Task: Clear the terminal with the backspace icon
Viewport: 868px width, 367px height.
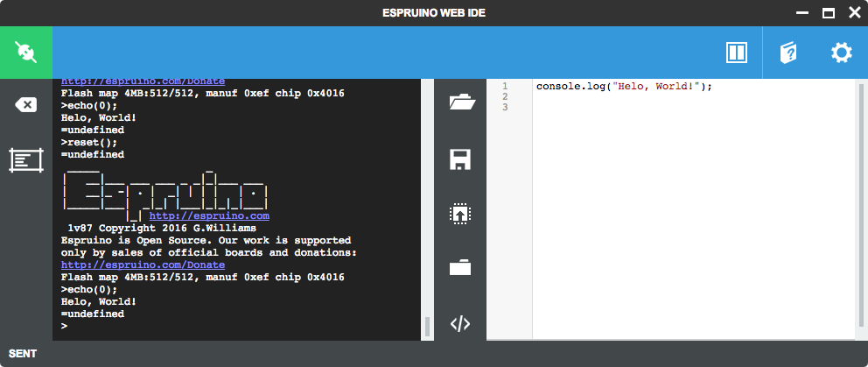Action: point(25,105)
